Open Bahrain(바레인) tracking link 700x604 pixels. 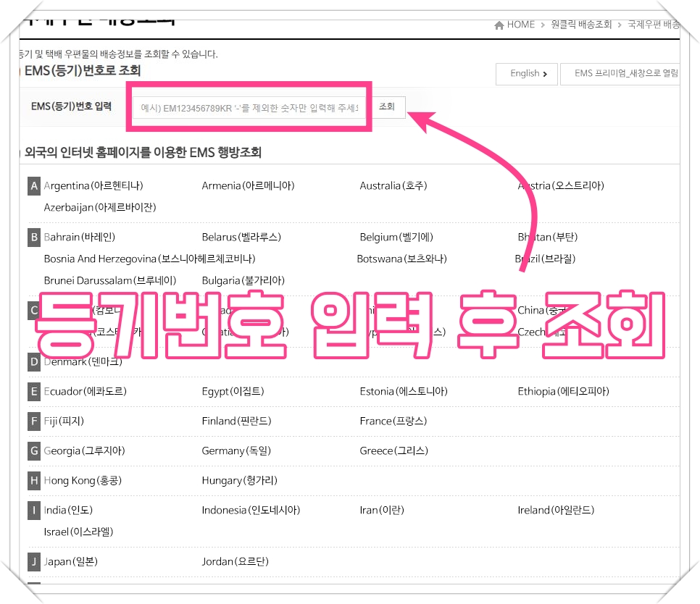click(x=80, y=238)
